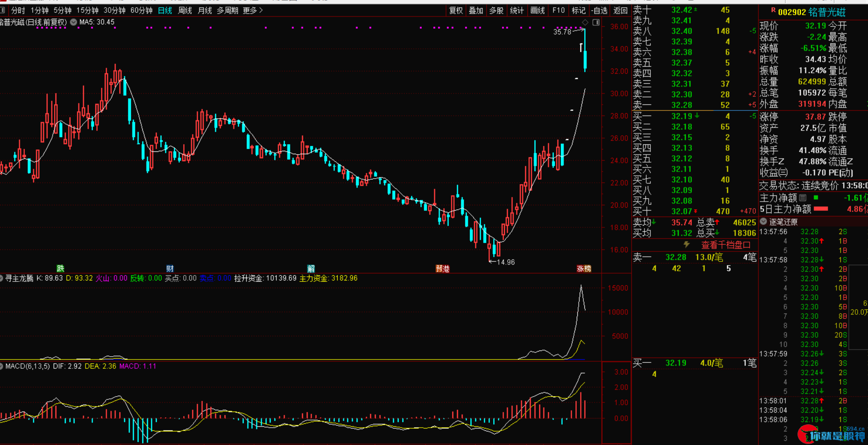The image size is (868, 445).
Task: Click the R margin icon beside 002902
Action: (773, 11)
